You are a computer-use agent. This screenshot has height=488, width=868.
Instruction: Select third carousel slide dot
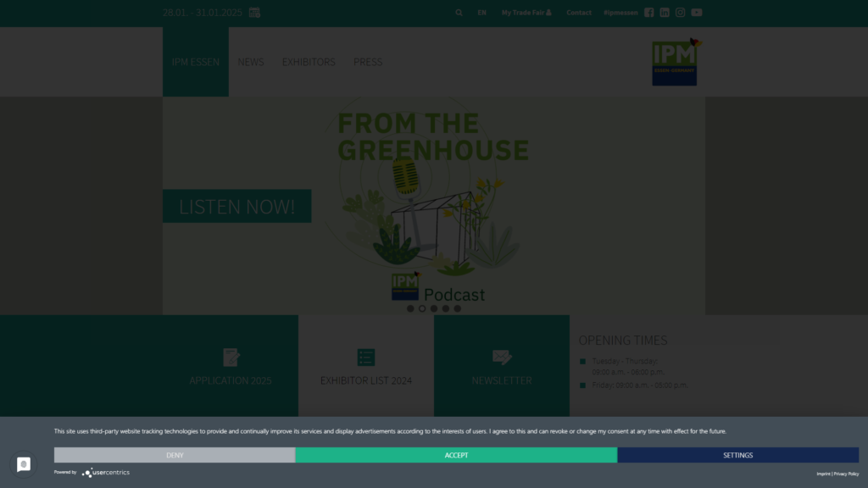(x=434, y=308)
